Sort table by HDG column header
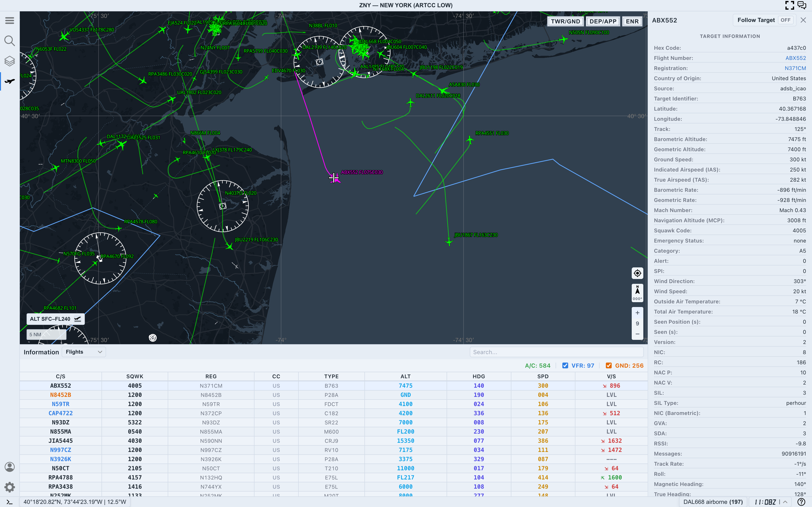Image resolution: width=812 pixels, height=507 pixels. tap(478, 377)
